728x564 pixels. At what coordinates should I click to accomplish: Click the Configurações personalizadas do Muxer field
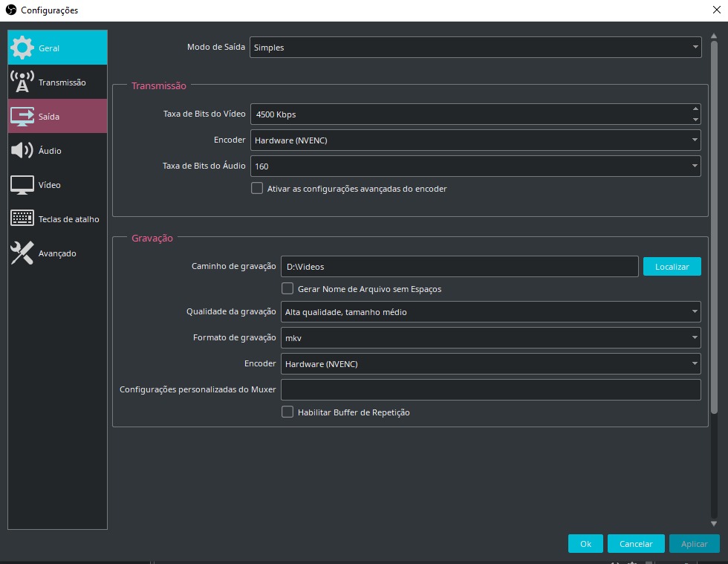coord(490,390)
